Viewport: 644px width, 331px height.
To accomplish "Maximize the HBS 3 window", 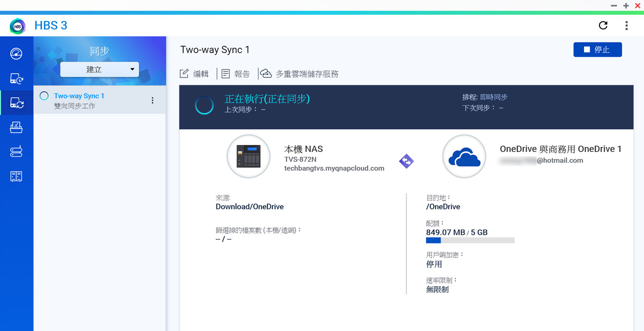I will pyautogui.click(x=626, y=5).
